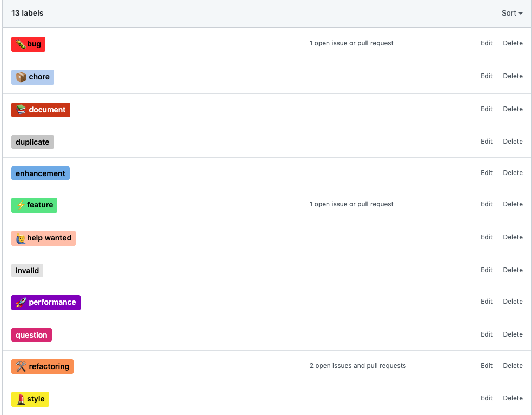Delete the invalid label
The height and width of the screenshot is (415, 532).
(x=513, y=270)
